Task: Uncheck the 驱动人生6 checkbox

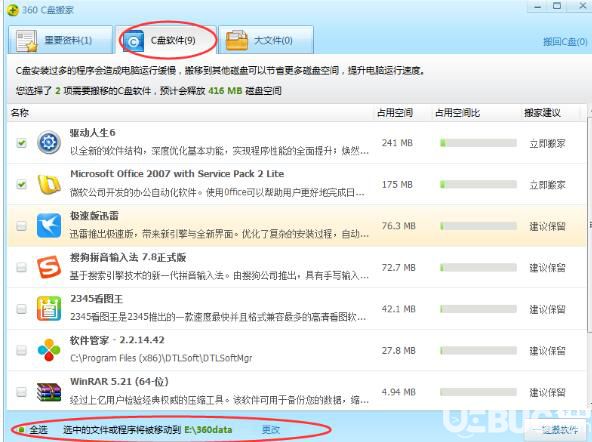Action: click(x=22, y=143)
